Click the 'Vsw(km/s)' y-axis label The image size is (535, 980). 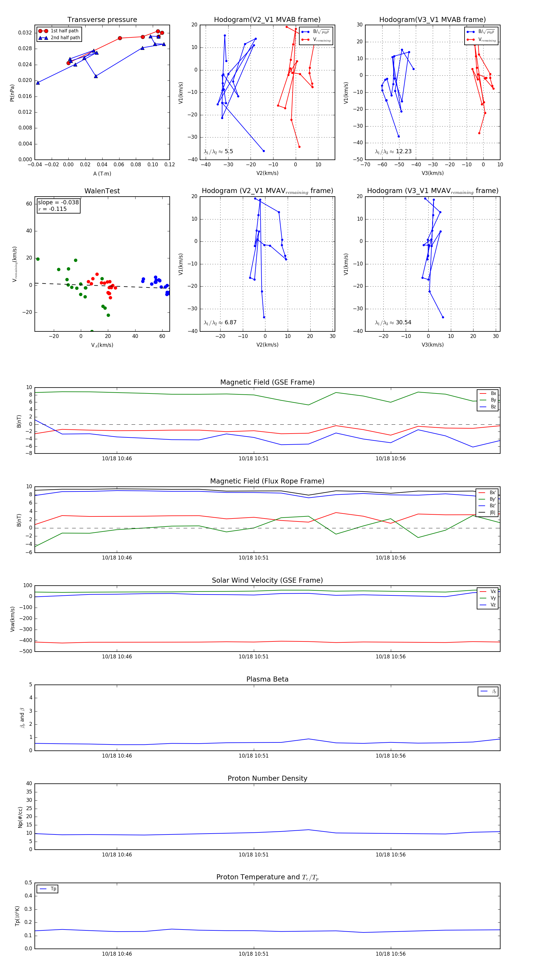(x=12, y=619)
